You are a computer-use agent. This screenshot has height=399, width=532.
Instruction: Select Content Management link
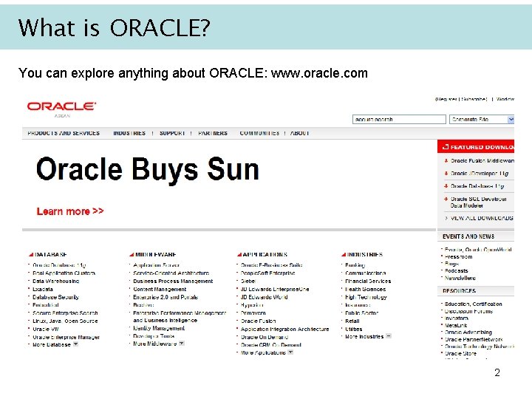[x=160, y=290]
